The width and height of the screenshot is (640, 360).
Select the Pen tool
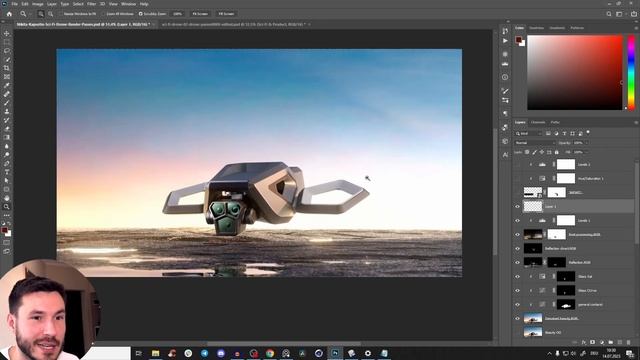(x=7, y=163)
